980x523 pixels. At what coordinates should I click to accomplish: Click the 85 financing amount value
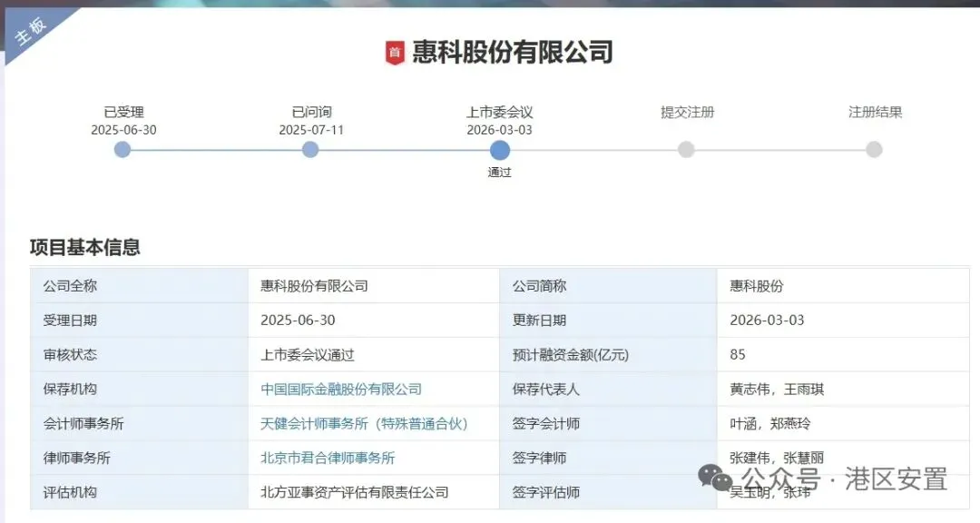[x=738, y=355]
